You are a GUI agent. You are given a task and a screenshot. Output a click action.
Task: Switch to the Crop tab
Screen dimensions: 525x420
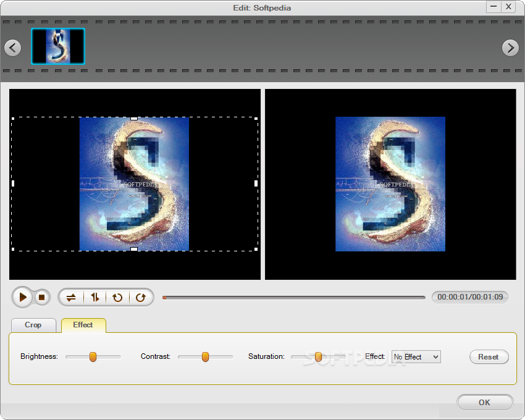point(33,325)
